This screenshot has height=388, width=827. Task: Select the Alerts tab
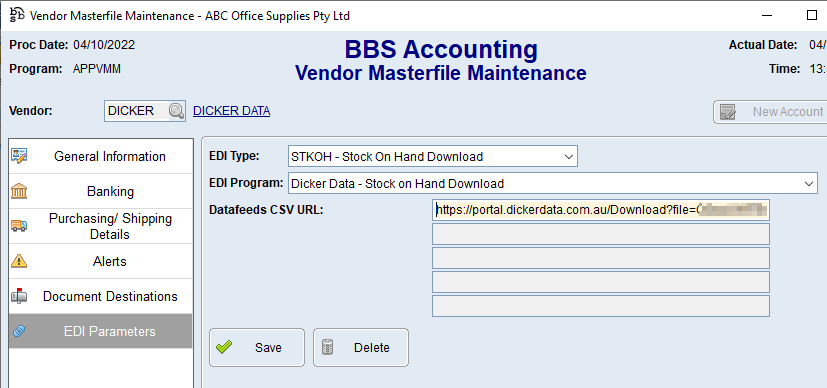coord(101,261)
